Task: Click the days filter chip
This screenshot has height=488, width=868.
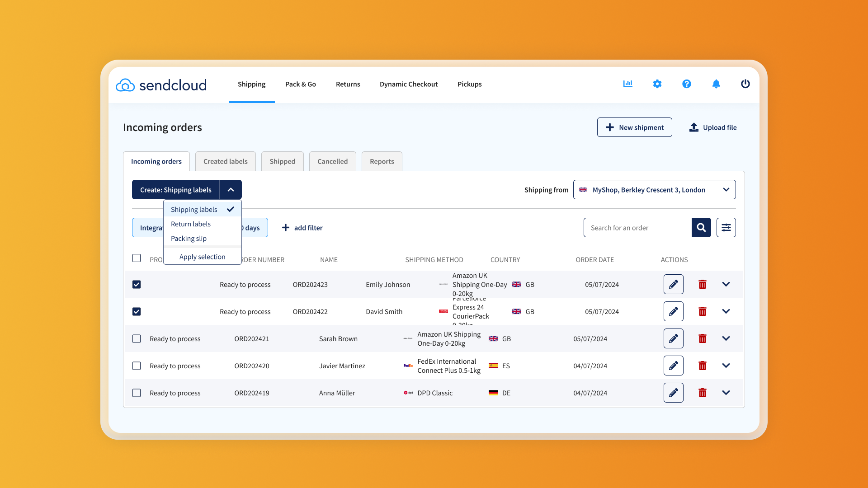Action: [x=255, y=228]
